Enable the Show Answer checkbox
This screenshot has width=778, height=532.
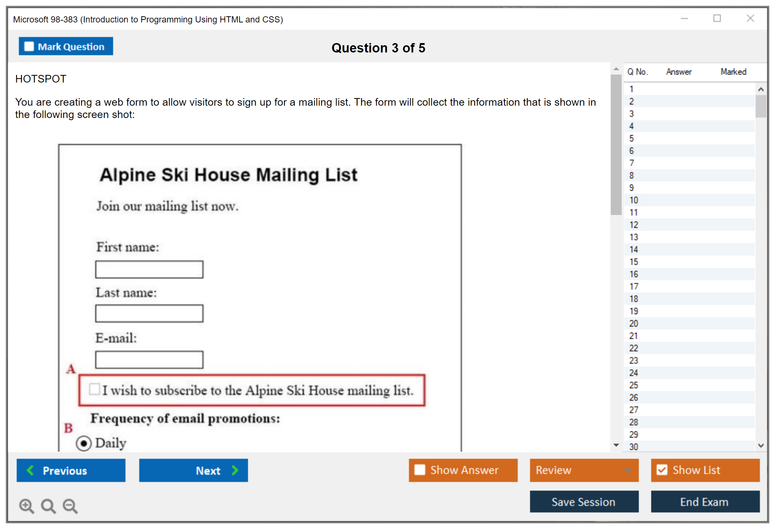[x=420, y=470]
